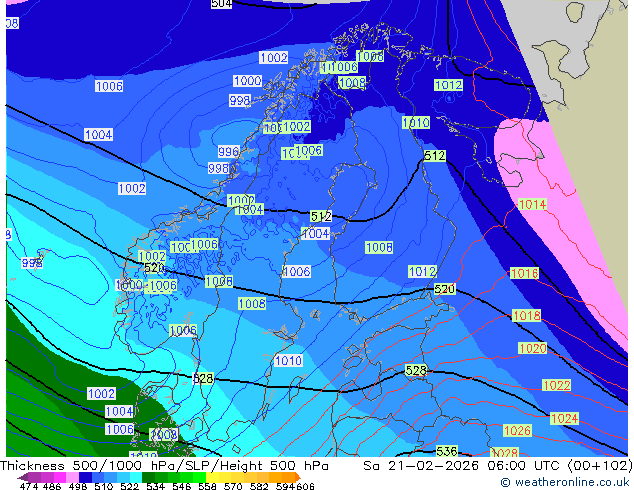Click the light pink legend swatch before 498
The height and width of the screenshot is (490, 634).
point(72,477)
